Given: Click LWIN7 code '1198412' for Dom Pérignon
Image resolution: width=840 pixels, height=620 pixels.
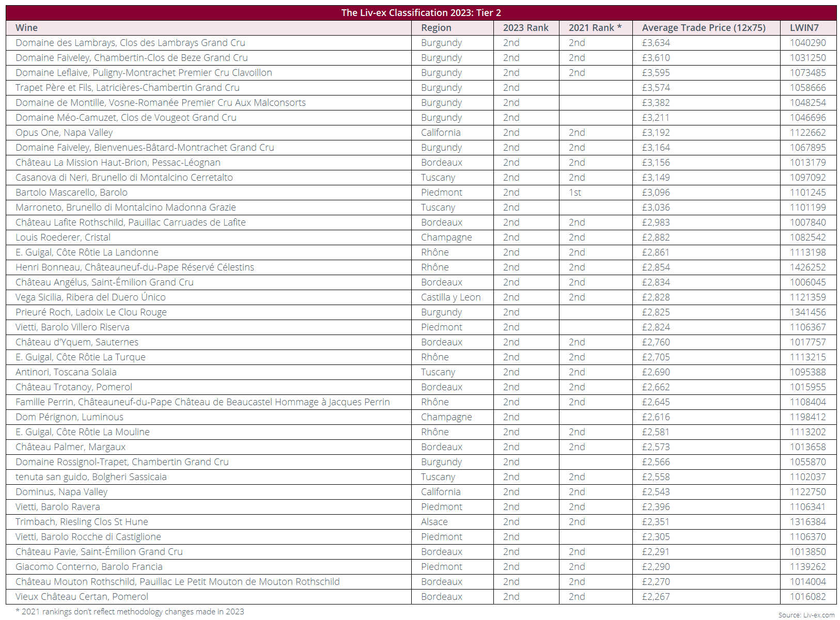Looking at the screenshot, I should click(x=808, y=417).
